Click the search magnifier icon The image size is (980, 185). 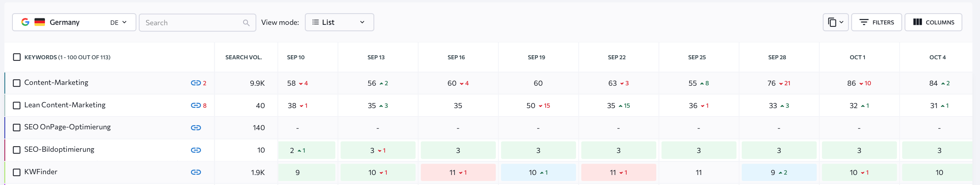[x=246, y=23]
